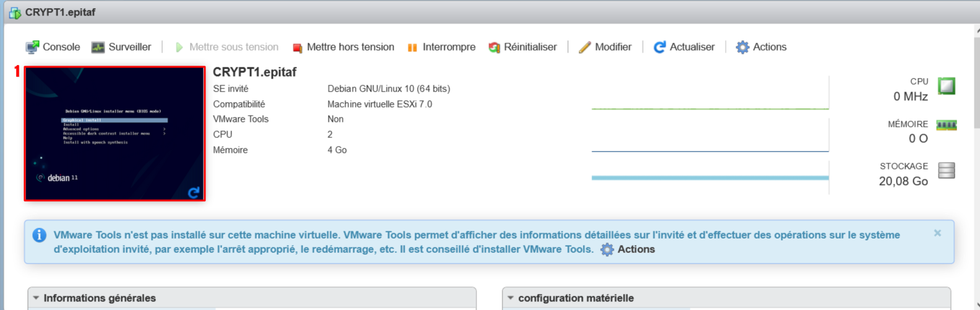The width and height of the screenshot is (980, 310).
Task: Click the storage disk icon
Action: [x=946, y=170]
